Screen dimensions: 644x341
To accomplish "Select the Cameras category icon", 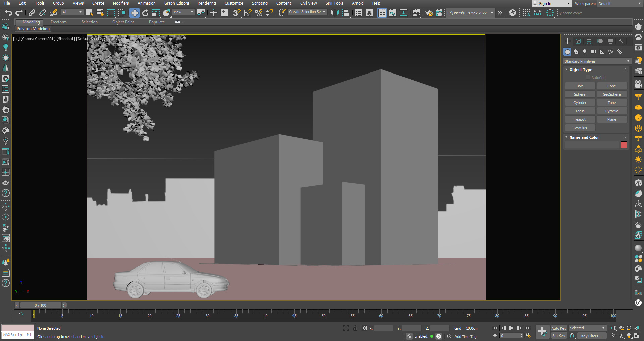I will tap(593, 52).
